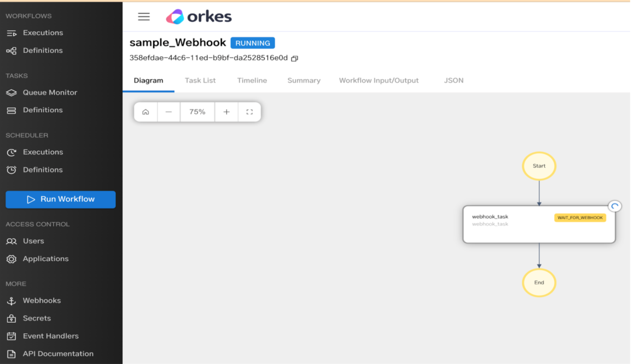
Task: Click the Users people icon
Action: (x=11, y=241)
